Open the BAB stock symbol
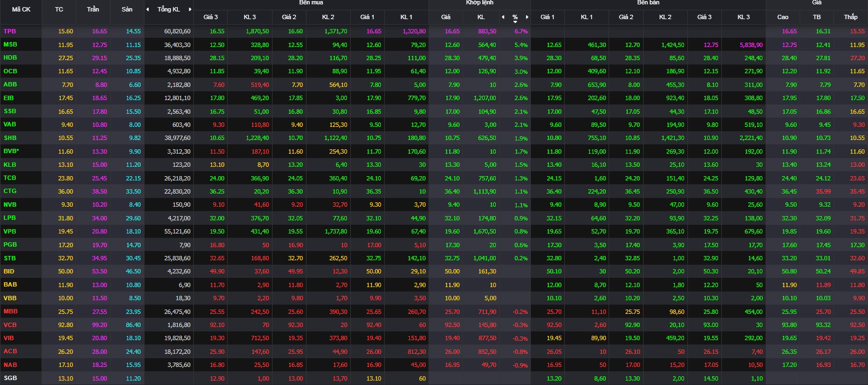The image size is (868, 385). click(x=10, y=284)
